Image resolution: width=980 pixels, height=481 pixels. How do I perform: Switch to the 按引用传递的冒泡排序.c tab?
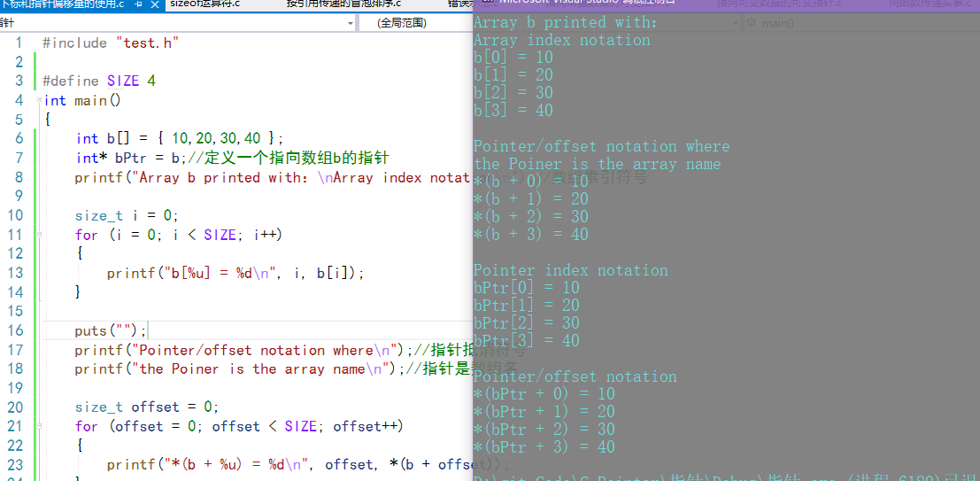[343, 4]
